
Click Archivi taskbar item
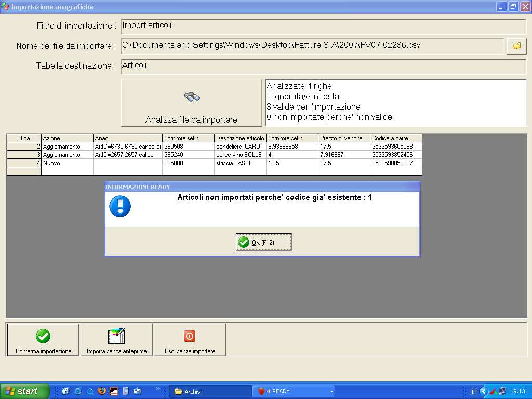point(210,392)
